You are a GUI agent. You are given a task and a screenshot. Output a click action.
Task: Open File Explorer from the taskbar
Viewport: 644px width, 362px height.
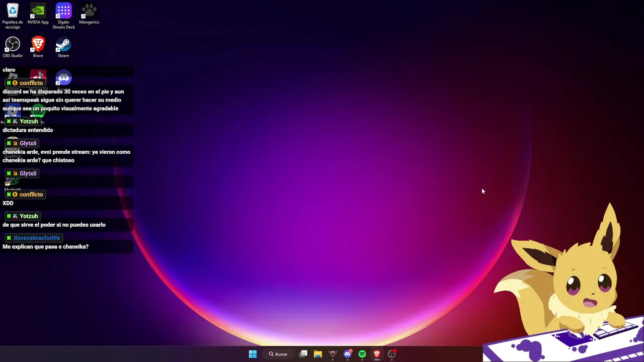[x=318, y=354]
